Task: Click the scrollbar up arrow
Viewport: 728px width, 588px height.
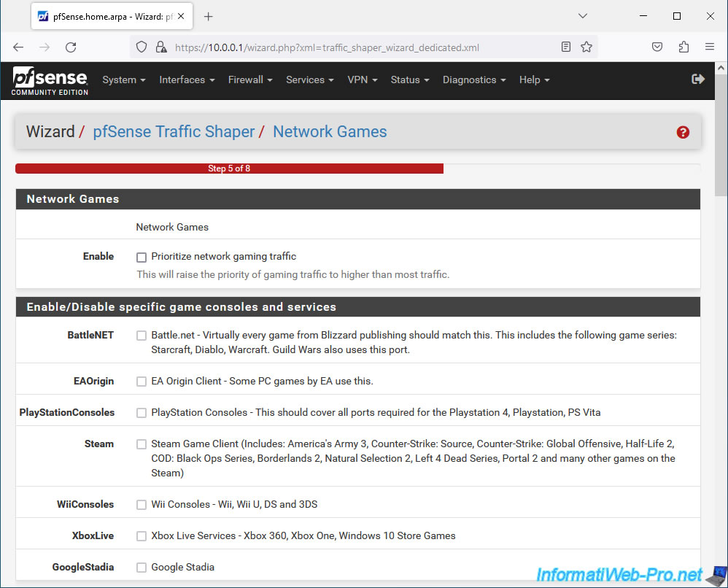Action: pyautogui.click(x=721, y=68)
